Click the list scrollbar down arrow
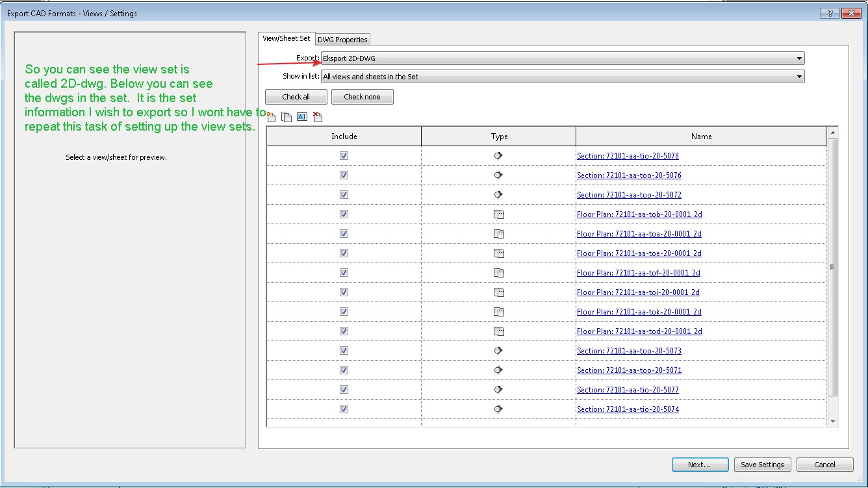 [833, 421]
